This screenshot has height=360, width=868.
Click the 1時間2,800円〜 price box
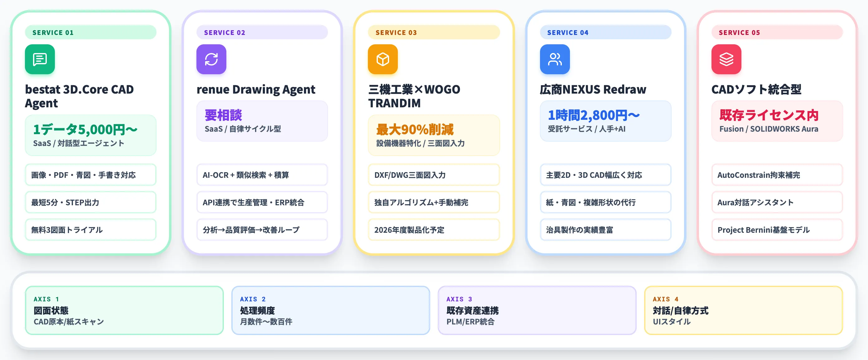605,121
